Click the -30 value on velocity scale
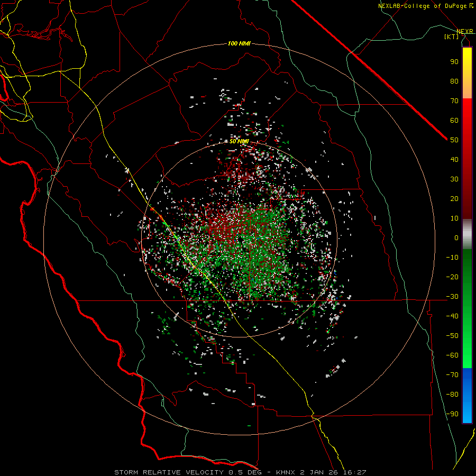This screenshot has width=476, height=476. 452,297
